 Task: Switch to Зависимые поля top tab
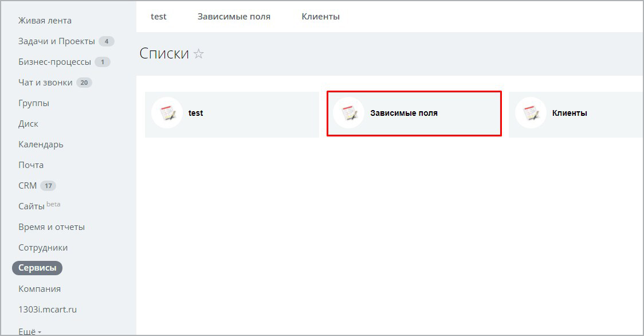[x=234, y=17]
